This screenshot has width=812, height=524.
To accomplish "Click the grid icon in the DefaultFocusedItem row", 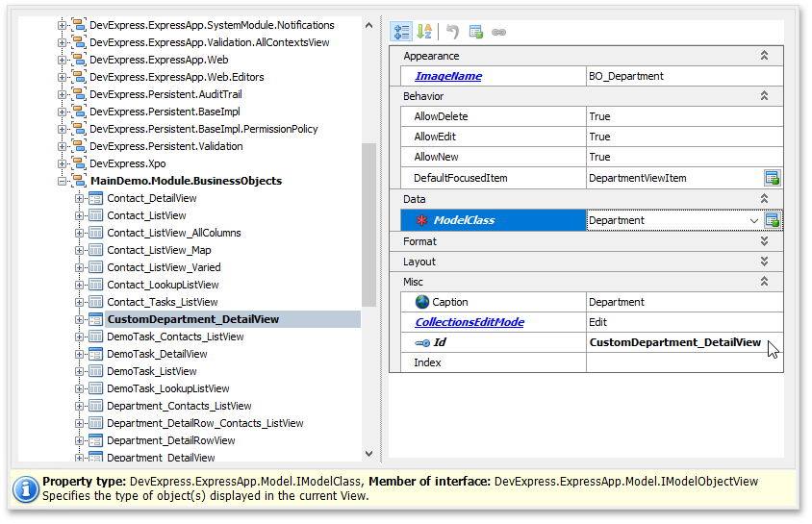I will point(772,178).
